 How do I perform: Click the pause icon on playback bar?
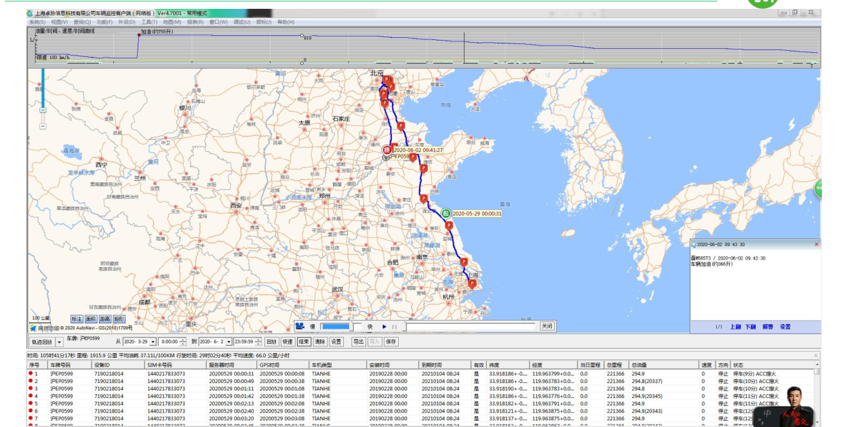[394, 327]
